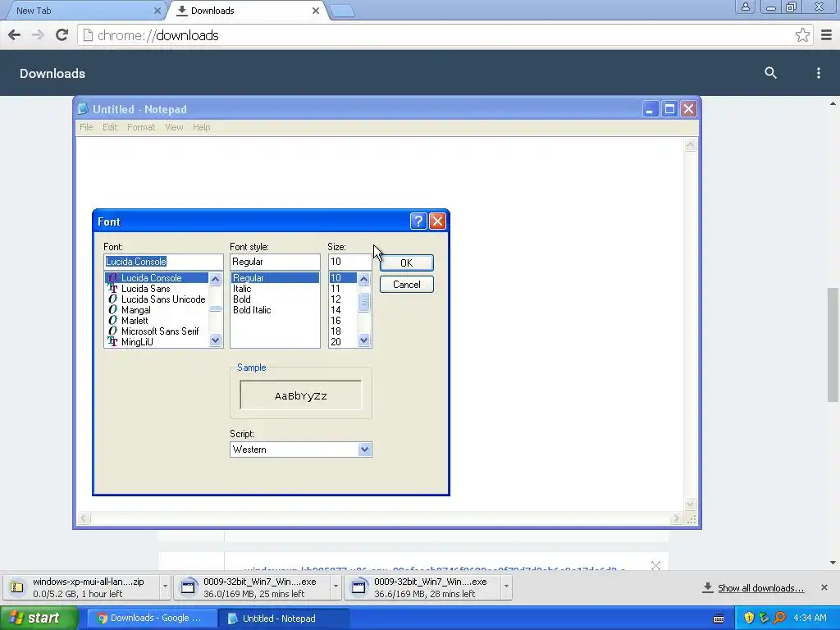Click font list scrollbar thumb
Viewport: 840px width, 630px height.
point(216,308)
